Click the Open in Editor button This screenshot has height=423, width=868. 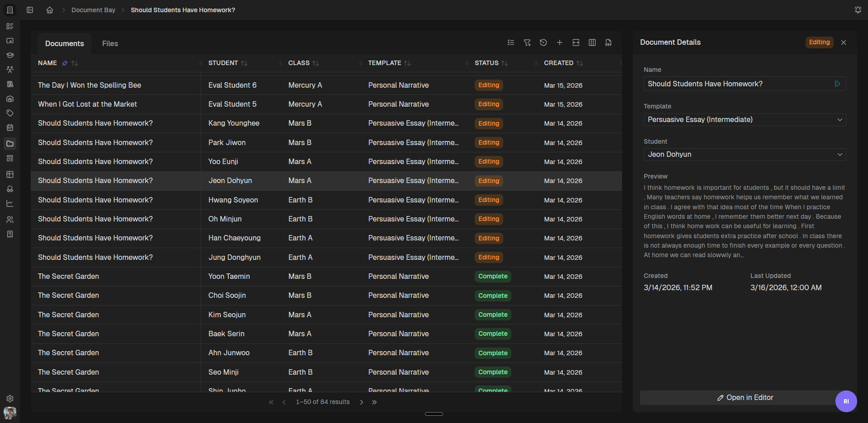click(745, 398)
